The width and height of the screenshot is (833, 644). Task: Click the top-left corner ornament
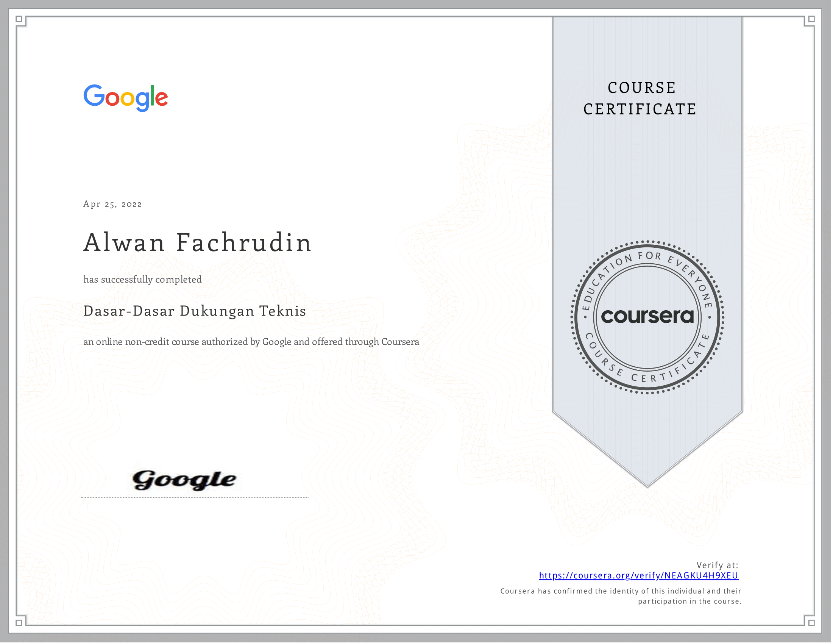19,19
